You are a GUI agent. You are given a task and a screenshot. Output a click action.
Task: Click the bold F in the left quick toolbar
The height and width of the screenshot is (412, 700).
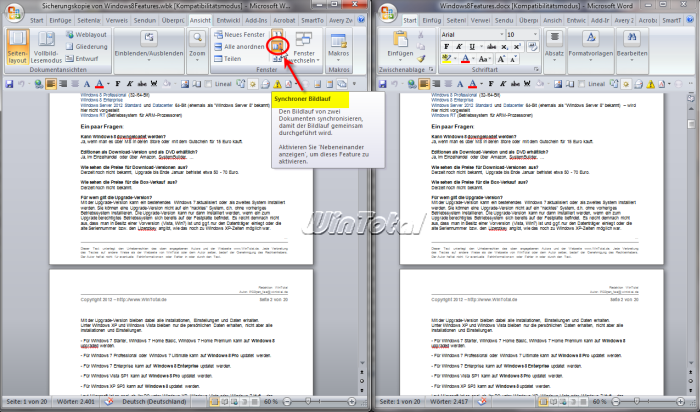click(x=118, y=83)
